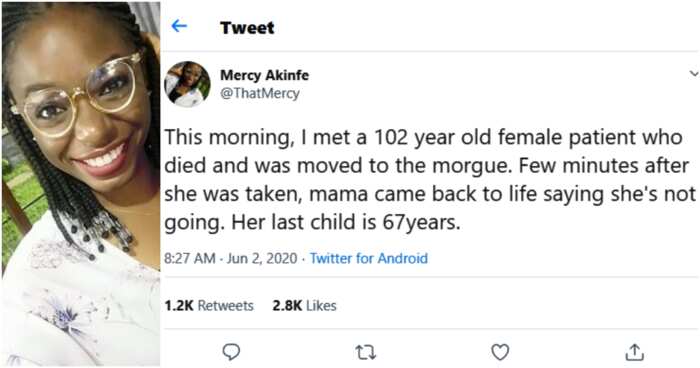The height and width of the screenshot is (368, 700).
Task: Visit the @ThatMercy handle
Action: click(260, 93)
